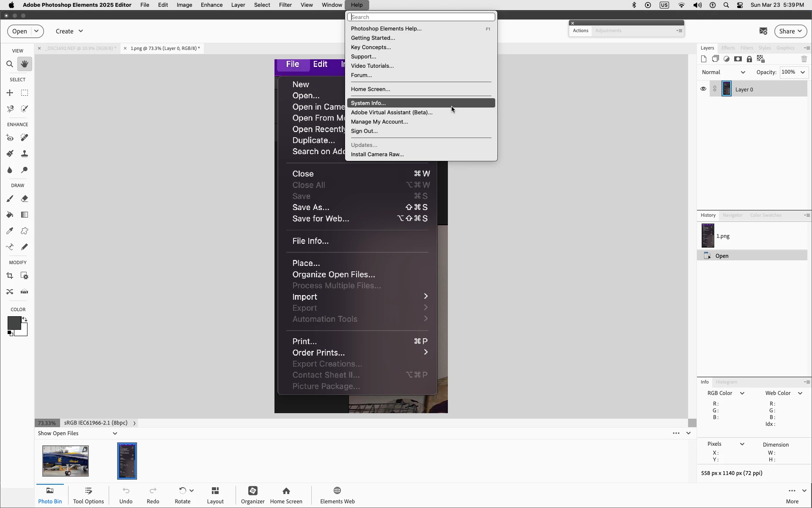
Task: Click the trash icon in the Layers panel
Action: tap(804, 59)
